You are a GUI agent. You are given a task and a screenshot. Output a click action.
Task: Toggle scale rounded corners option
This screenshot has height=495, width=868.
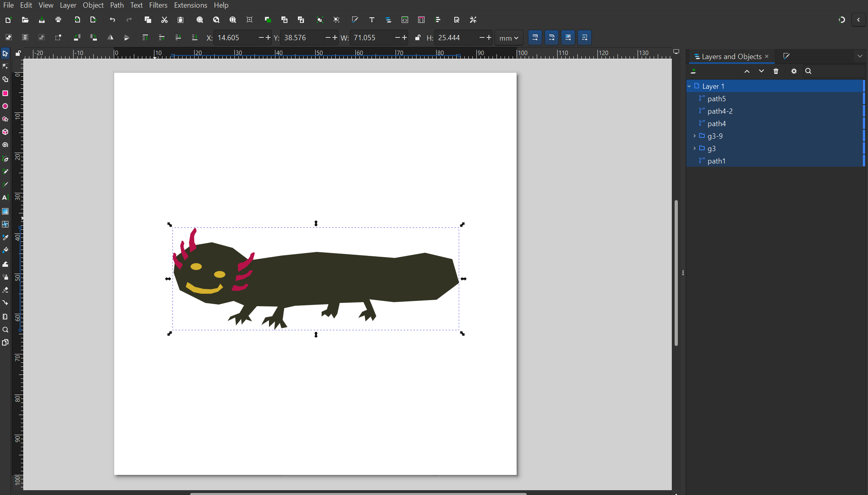click(552, 37)
